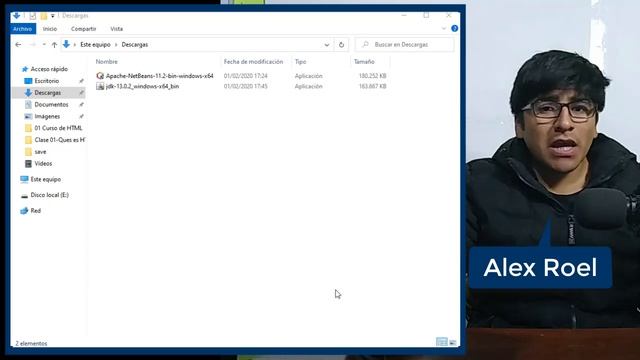Click the Descargas blue arrow sidebar icon

point(28,93)
